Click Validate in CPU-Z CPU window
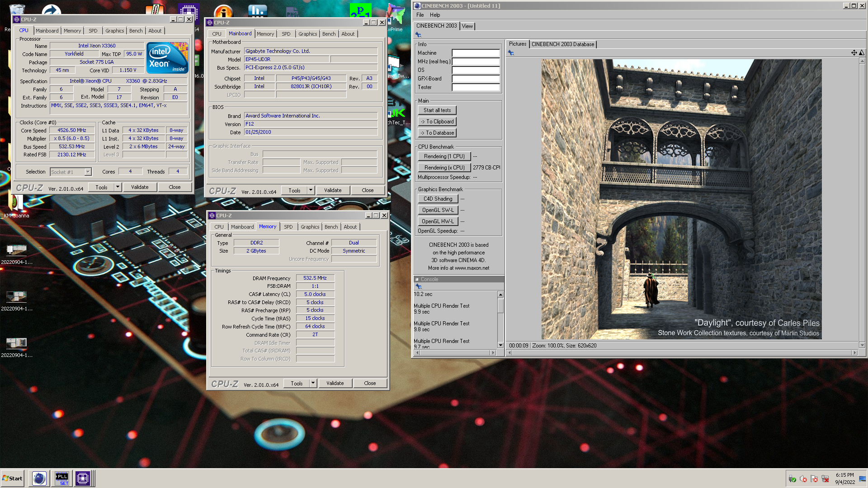 pos(140,187)
